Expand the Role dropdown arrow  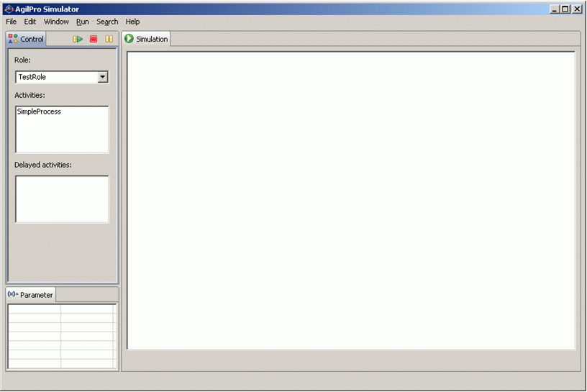pyautogui.click(x=103, y=77)
